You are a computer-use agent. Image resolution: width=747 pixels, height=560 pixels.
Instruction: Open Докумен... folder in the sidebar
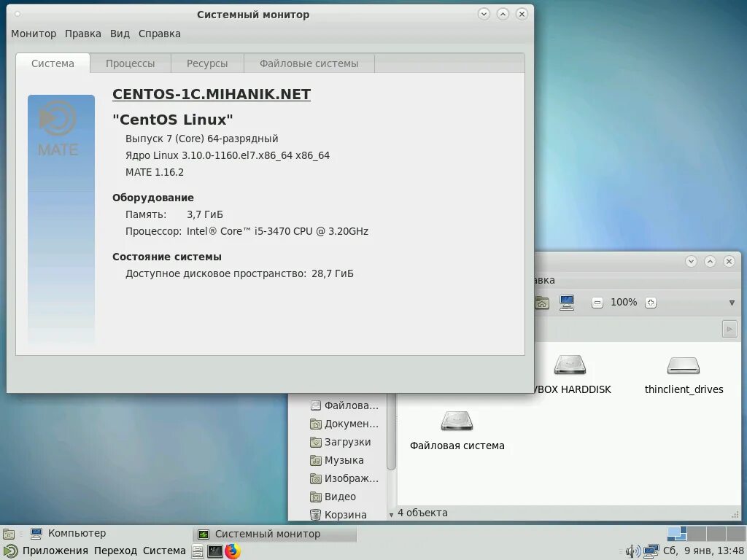(x=344, y=424)
